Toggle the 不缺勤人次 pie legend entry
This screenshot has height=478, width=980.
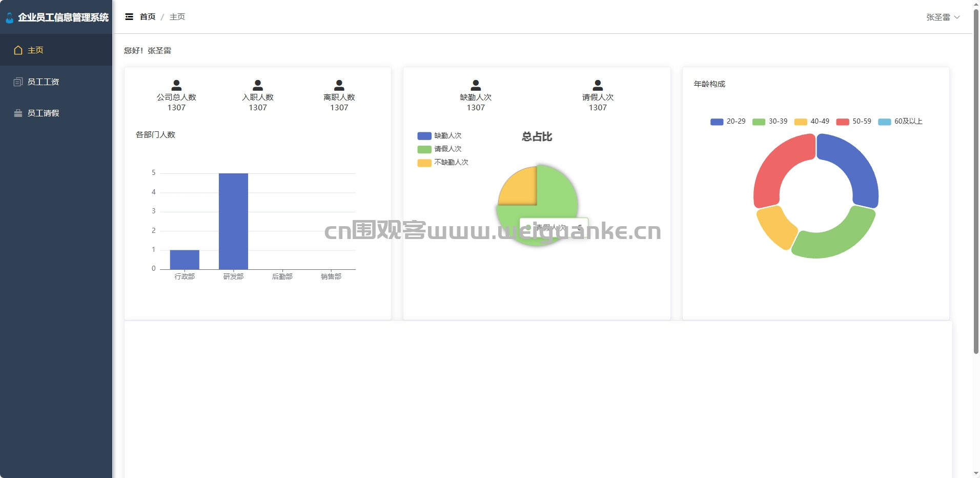click(443, 162)
